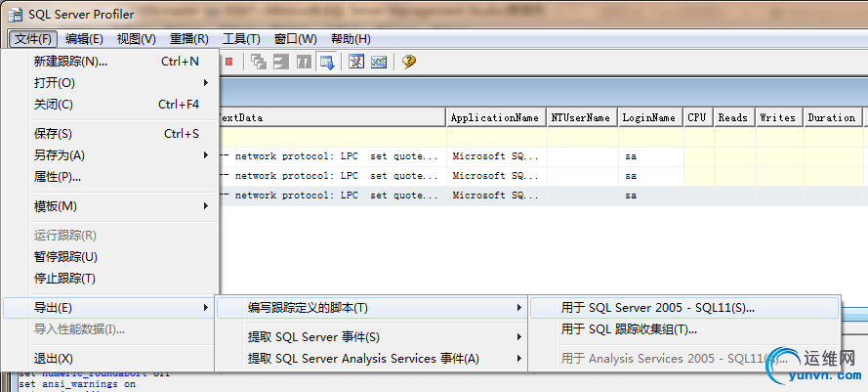Screen dimensions: 868x392
Task: Toggle the auto scroll window icon
Action: (x=327, y=62)
